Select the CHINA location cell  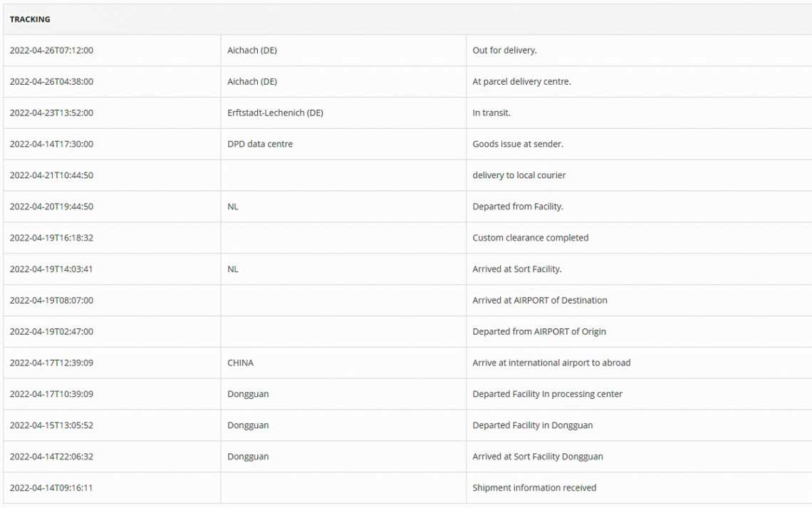tap(240, 363)
